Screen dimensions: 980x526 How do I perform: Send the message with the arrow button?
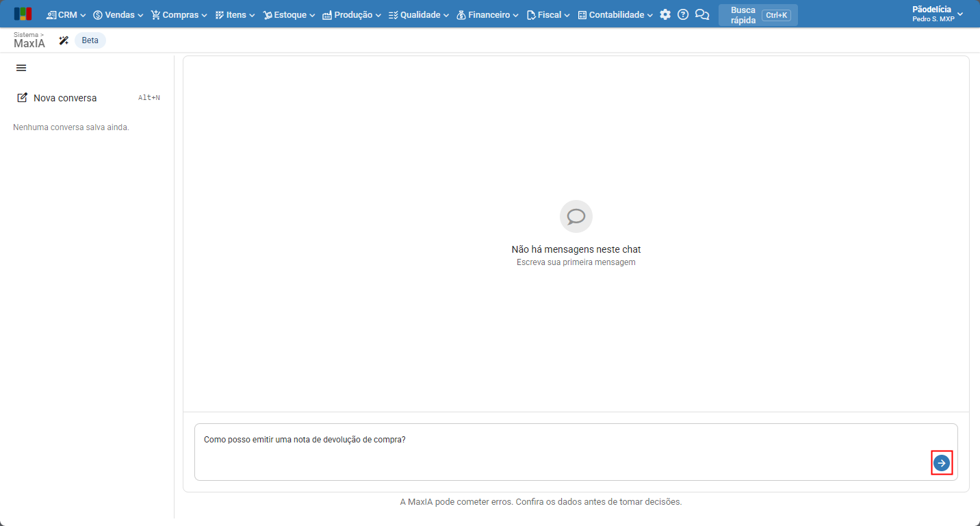coord(942,464)
